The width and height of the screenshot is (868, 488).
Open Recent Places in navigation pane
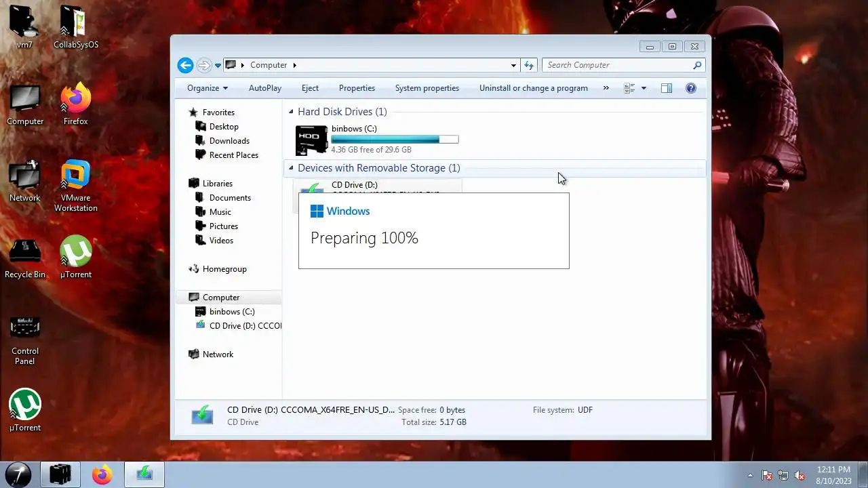click(x=234, y=155)
